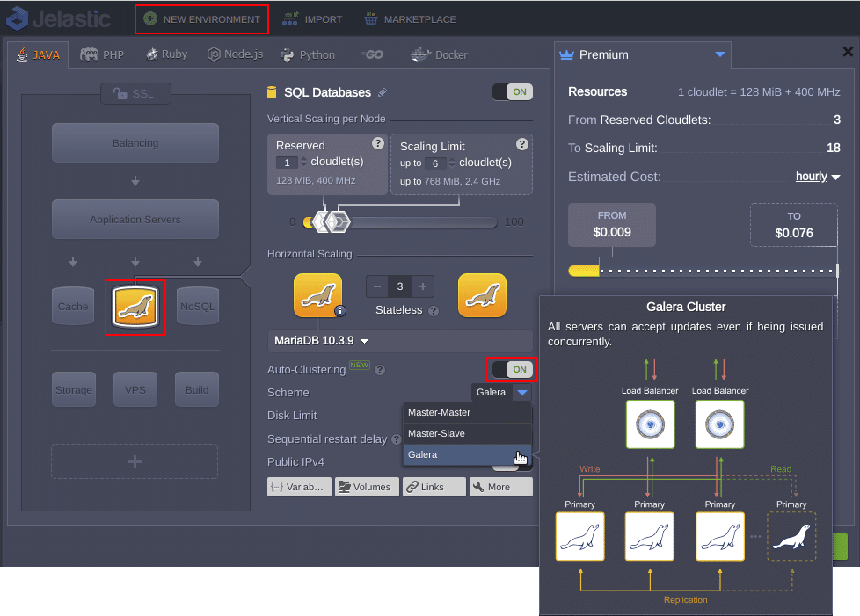
Task: Open the Marketplace
Action: pos(410,19)
